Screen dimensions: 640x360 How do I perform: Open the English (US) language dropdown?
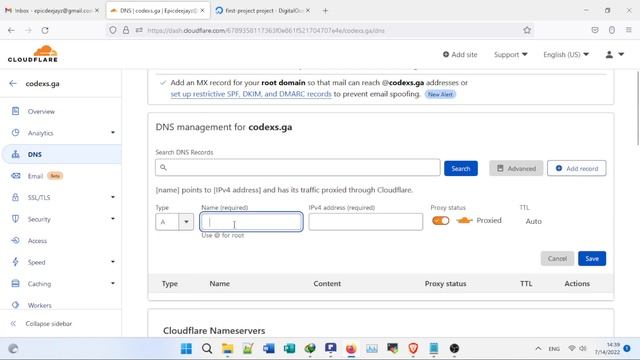click(x=566, y=54)
